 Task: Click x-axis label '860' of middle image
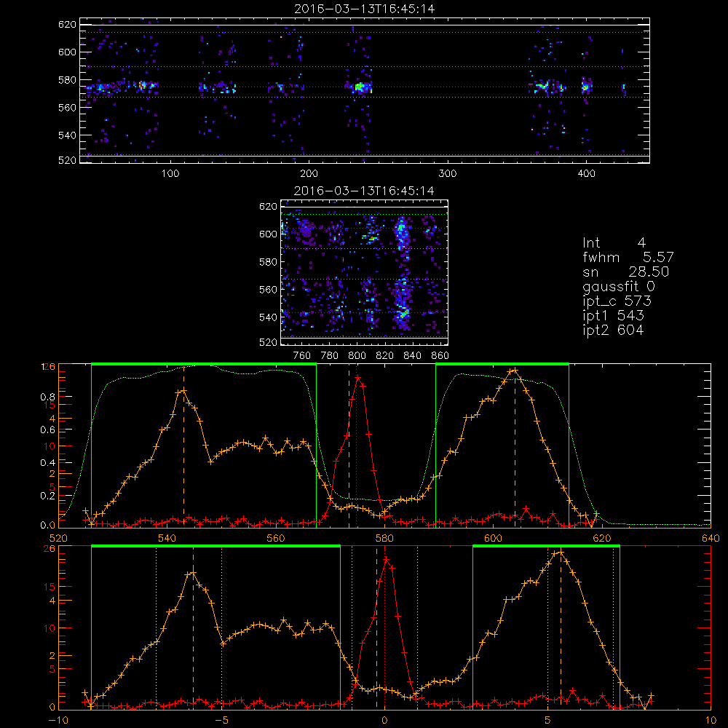(440, 356)
